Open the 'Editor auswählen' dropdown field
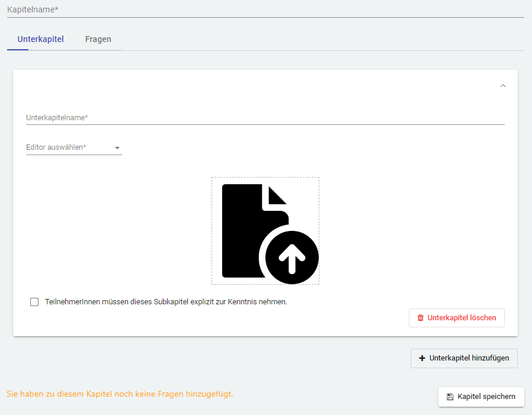Screen dimensions: 532x415 (x=68, y=147)
